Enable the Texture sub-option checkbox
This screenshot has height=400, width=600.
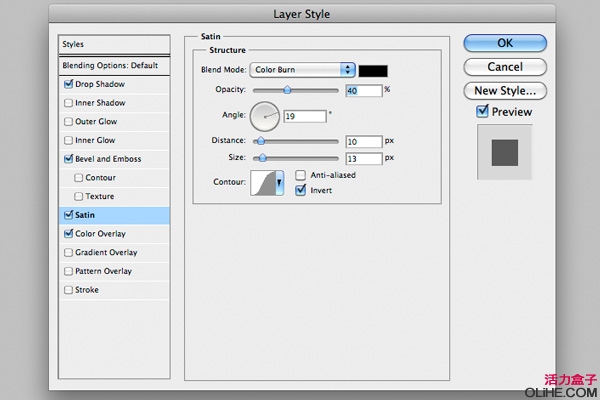pos(78,196)
